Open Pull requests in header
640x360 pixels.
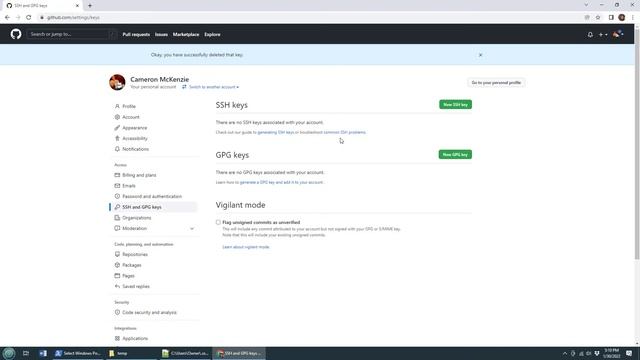(x=136, y=35)
